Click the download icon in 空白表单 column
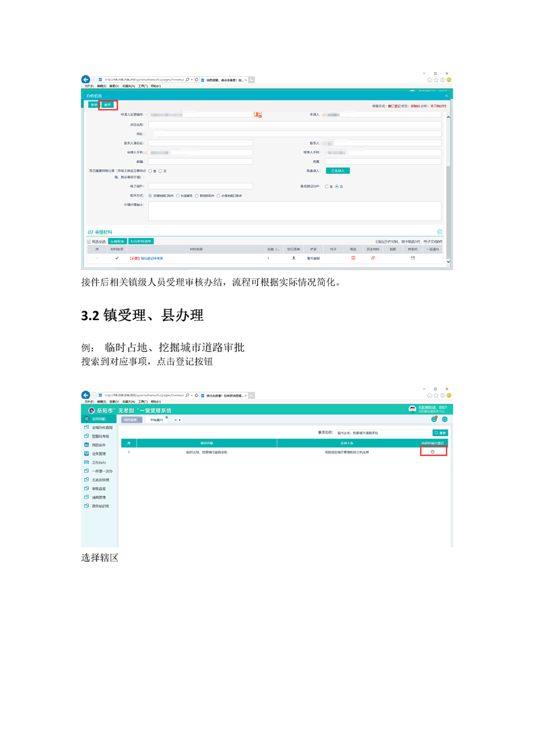Viewport: 534px width, 756px height. 293,258
